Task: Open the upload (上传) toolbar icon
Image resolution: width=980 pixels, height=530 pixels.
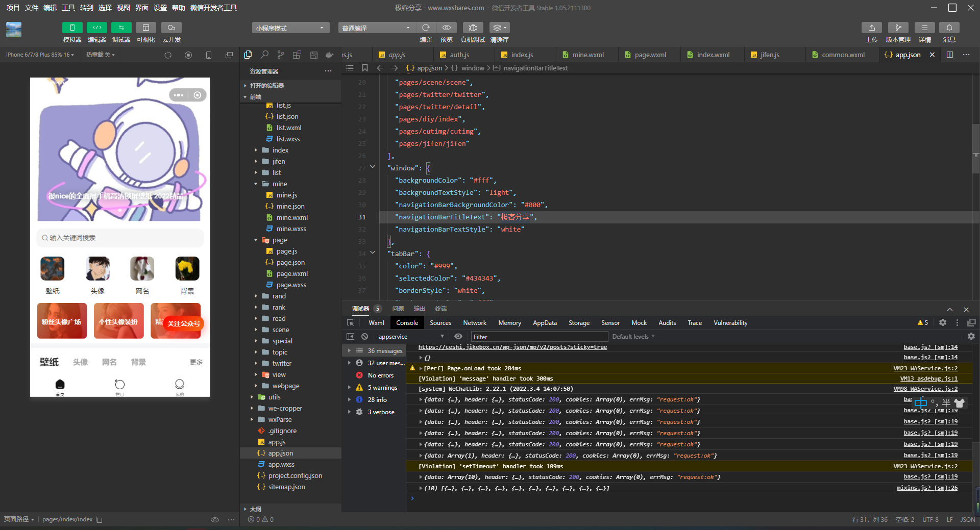Action: [x=871, y=28]
